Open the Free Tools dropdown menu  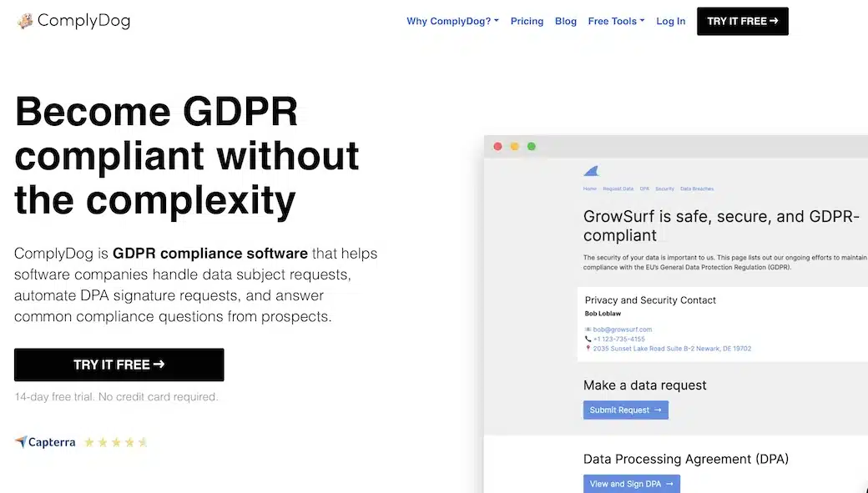[x=616, y=22]
